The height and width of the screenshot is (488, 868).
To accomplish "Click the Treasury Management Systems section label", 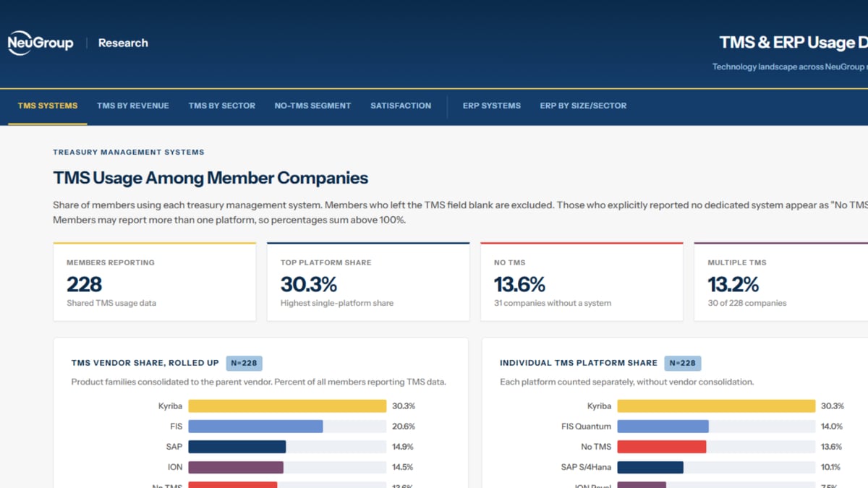I will [129, 153].
